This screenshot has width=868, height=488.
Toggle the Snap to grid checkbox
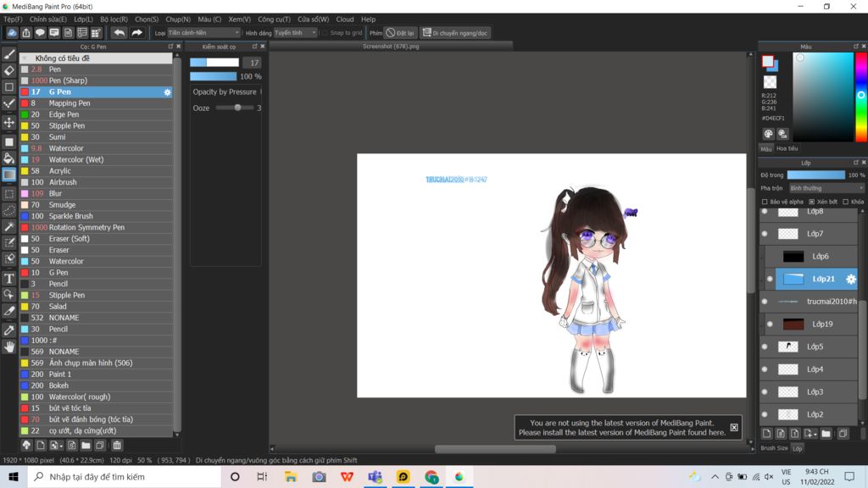(x=325, y=33)
